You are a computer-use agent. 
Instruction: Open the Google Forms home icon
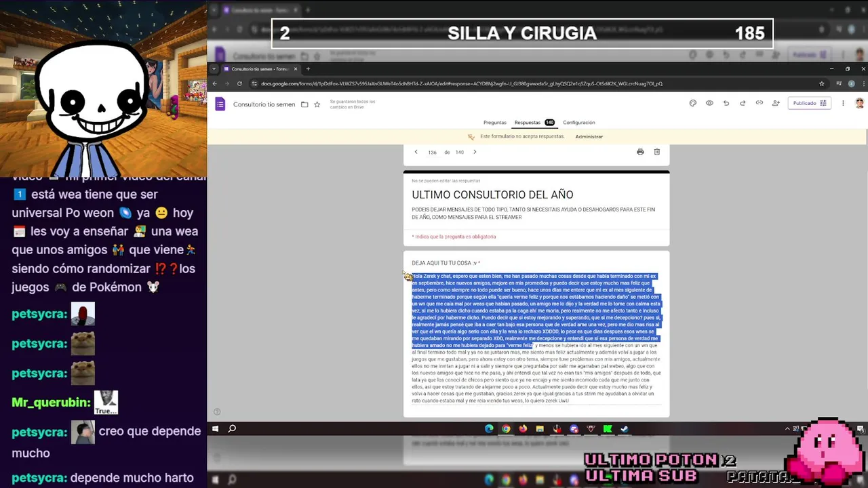220,104
